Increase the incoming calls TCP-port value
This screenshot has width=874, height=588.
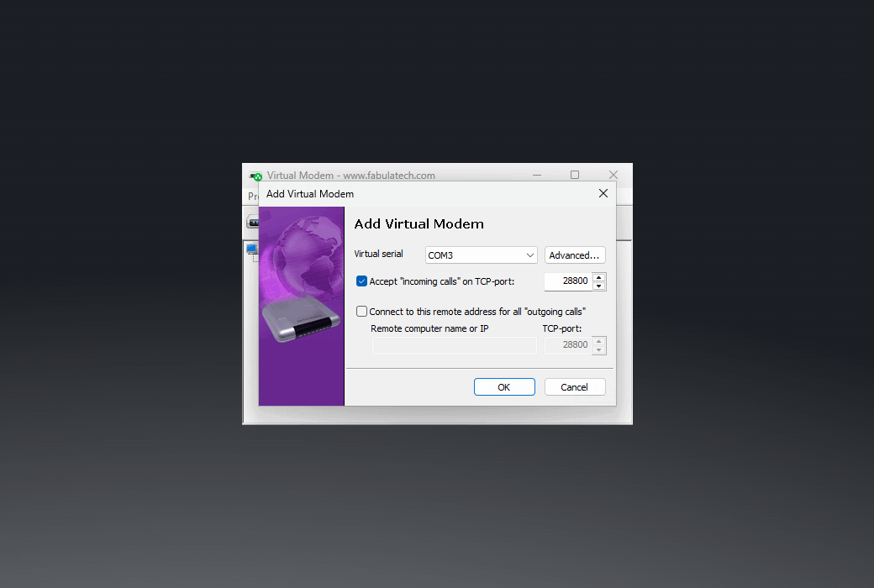point(598,277)
